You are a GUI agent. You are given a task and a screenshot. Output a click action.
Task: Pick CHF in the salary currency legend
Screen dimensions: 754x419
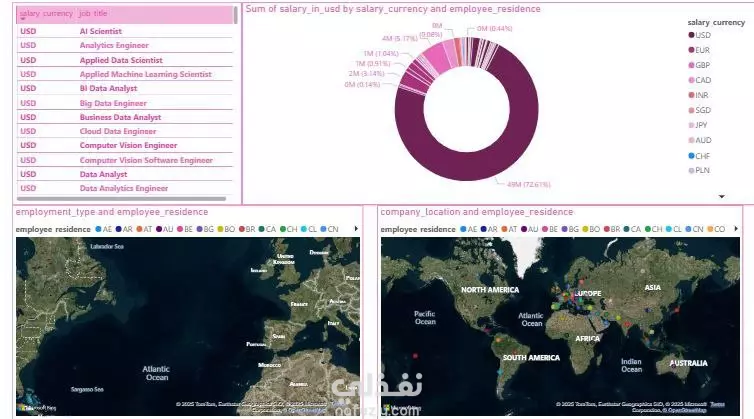(x=699, y=156)
